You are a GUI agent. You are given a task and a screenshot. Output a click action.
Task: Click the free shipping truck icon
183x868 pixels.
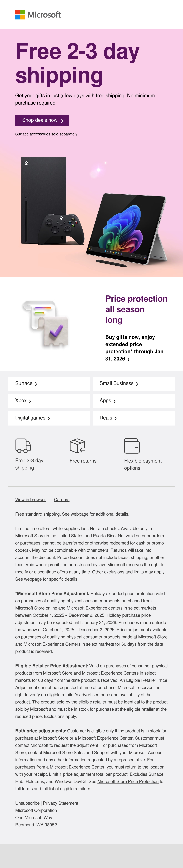tap(23, 445)
